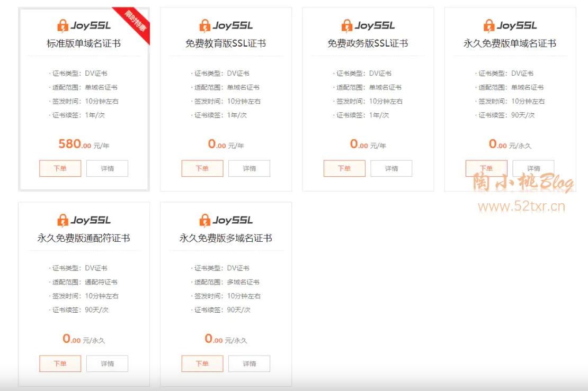Click JoySSL logo on 永久免费版多域名证书 card
The width and height of the screenshot is (588, 391).
point(226,221)
